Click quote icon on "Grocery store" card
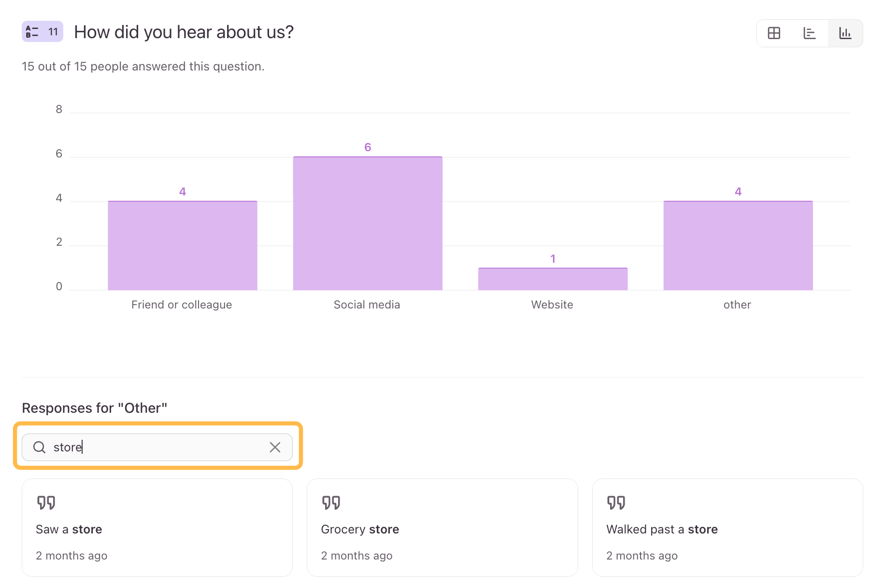The width and height of the screenshot is (884, 588). click(x=331, y=503)
